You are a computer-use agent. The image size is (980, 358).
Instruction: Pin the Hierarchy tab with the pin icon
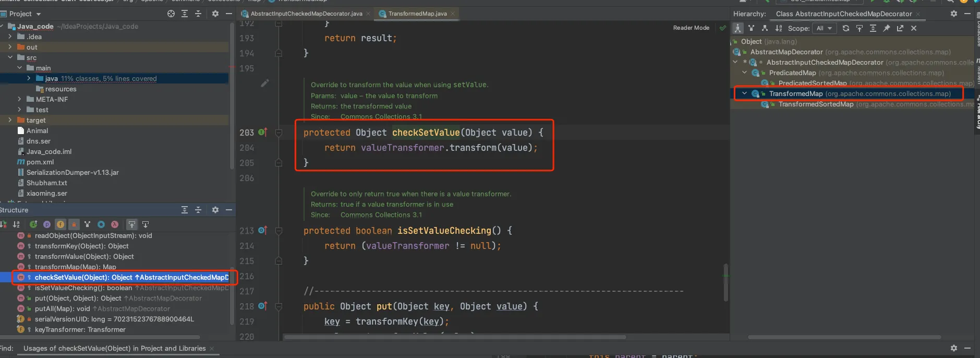click(886, 28)
